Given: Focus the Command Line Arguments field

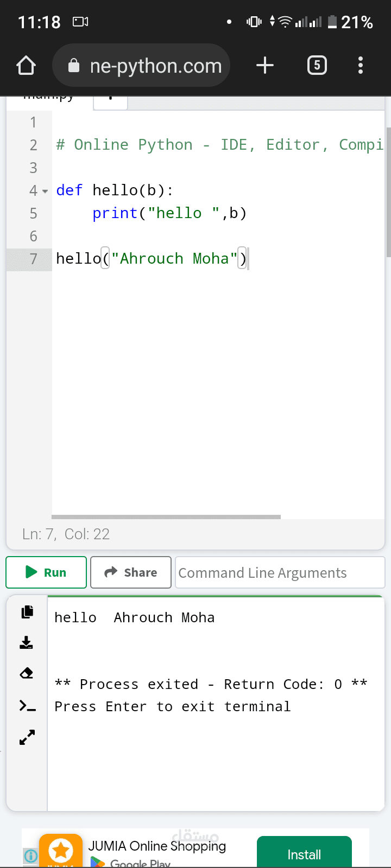Looking at the screenshot, I should (x=280, y=572).
